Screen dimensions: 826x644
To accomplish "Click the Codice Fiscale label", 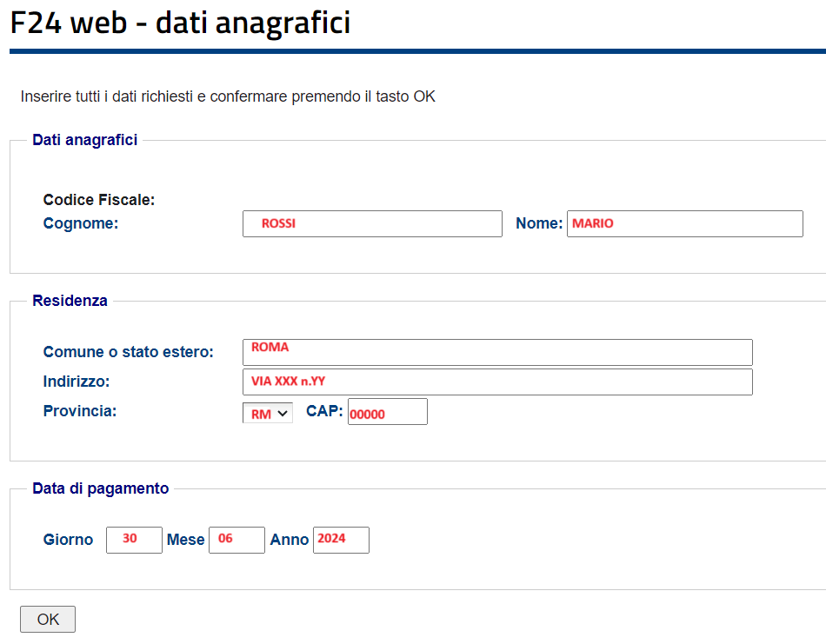I will point(98,200).
